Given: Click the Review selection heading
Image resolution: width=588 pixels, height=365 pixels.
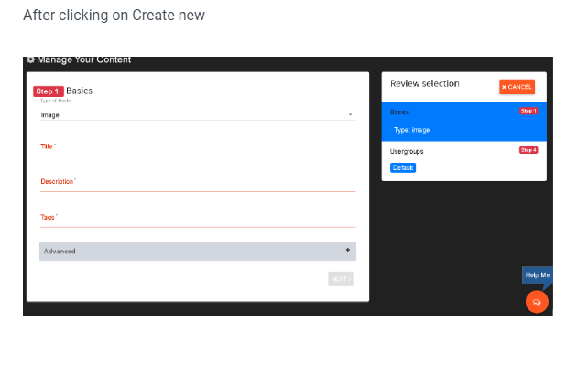Looking at the screenshot, I should pos(424,83).
